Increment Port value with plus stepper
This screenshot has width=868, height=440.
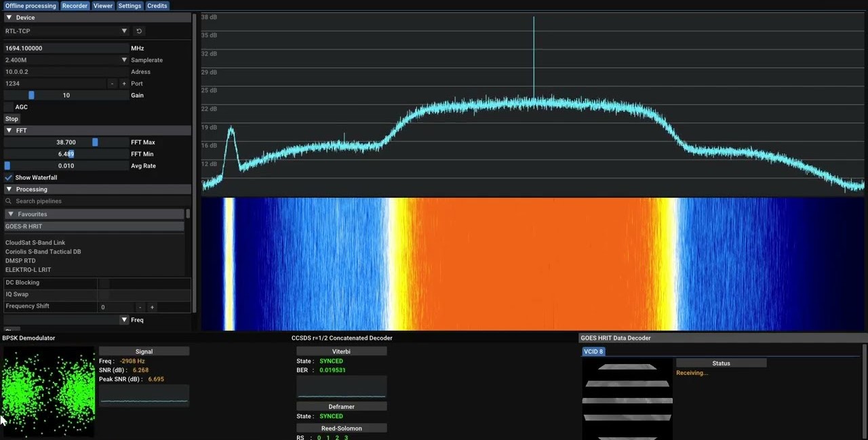[x=123, y=83]
